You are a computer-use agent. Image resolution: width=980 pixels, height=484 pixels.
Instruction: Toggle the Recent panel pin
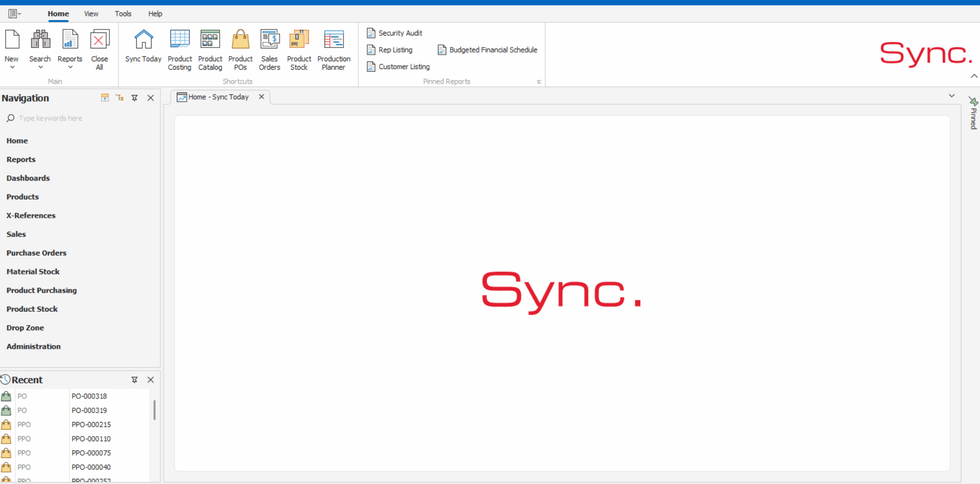(135, 380)
